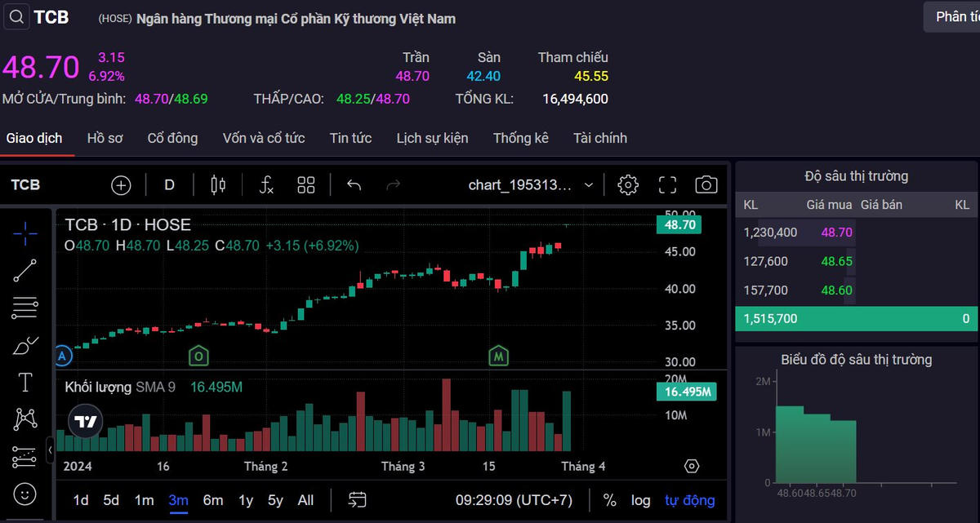Viewport: 980px width, 523px height.
Task: Click the Phân tích button
Action: (955, 17)
